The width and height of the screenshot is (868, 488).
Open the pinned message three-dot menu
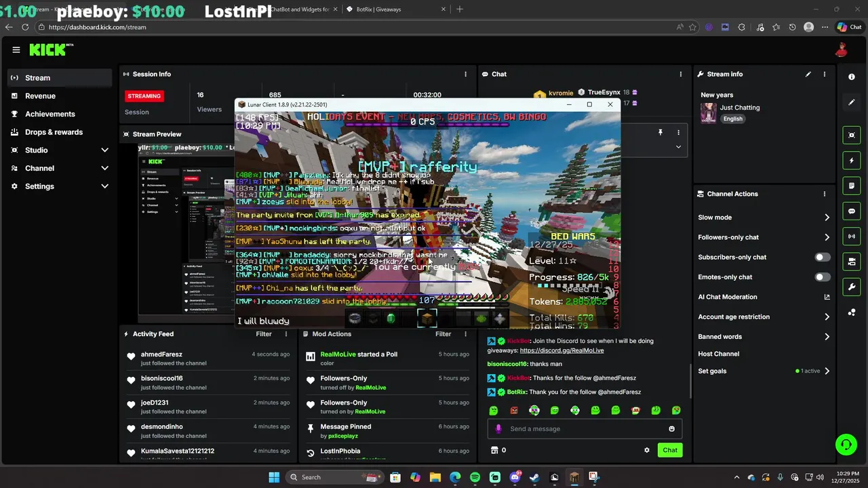[678, 133]
